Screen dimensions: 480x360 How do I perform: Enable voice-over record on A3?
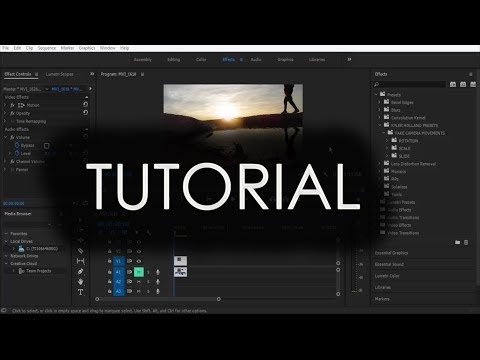[158, 291]
